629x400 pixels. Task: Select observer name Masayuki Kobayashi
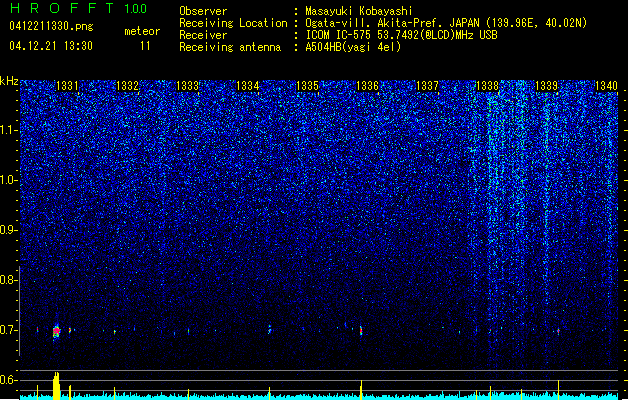[359, 11]
